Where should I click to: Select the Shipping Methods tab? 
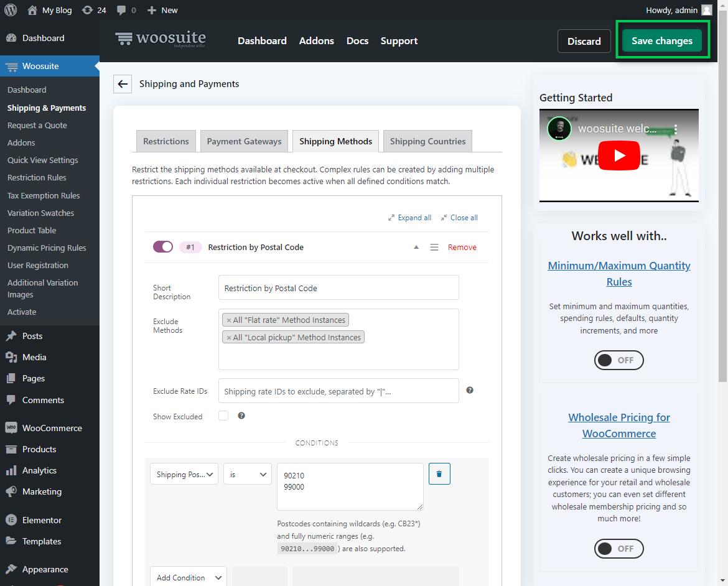tap(335, 141)
